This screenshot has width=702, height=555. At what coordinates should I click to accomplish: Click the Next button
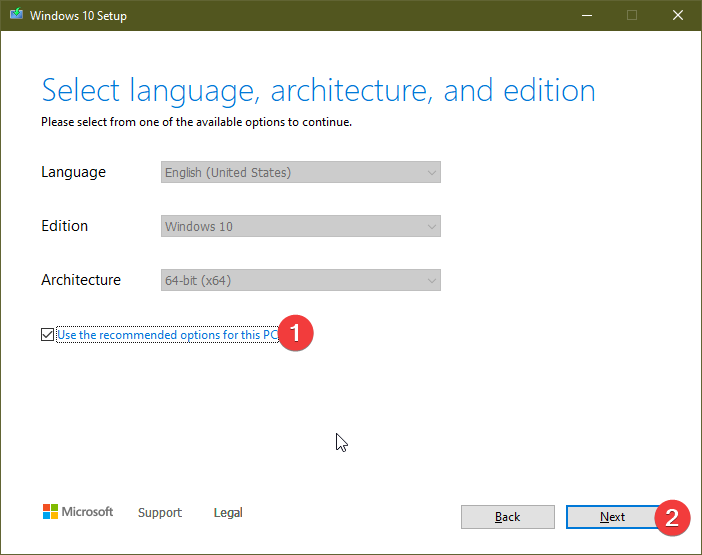pyautogui.click(x=612, y=517)
